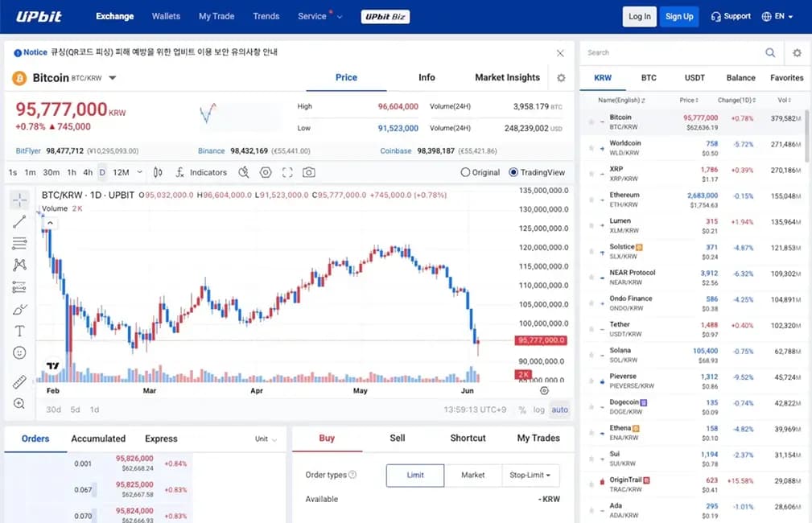
Task: Click the chart go-to-date target icon
Action: pos(544,390)
